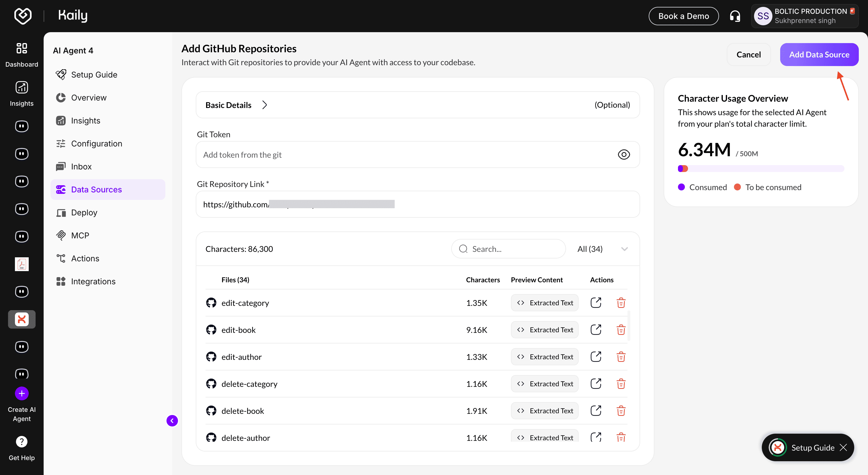Image resolution: width=868 pixels, height=475 pixels.
Task: Delete the edit-category file
Action: click(x=621, y=303)
